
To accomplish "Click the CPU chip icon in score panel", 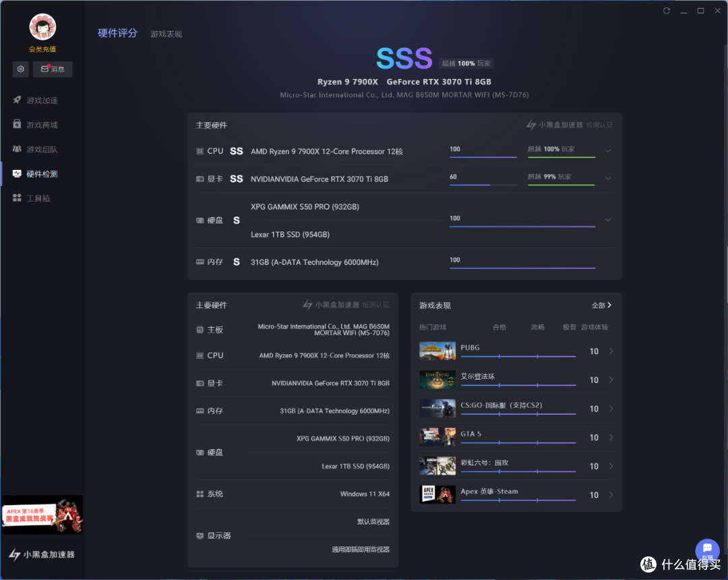I will (200, 151).
